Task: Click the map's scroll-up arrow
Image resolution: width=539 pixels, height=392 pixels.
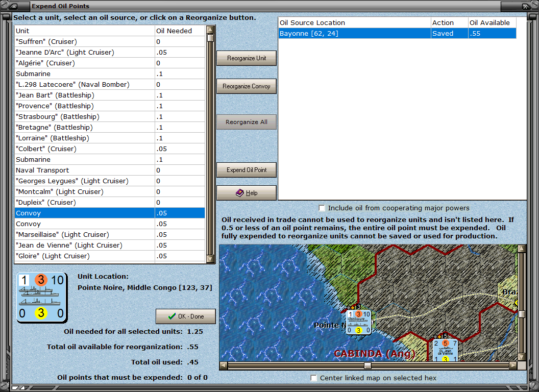Action: (x=522, y=248)
